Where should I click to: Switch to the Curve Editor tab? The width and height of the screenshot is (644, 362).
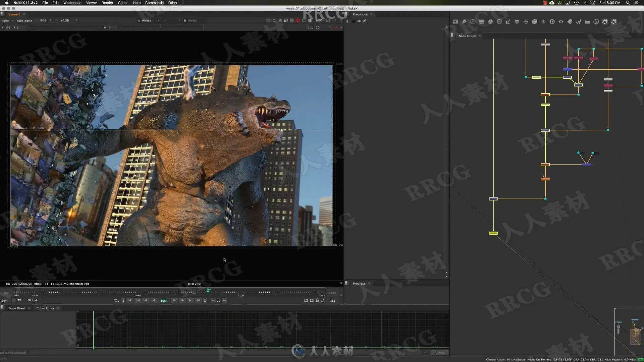(45, 308)
